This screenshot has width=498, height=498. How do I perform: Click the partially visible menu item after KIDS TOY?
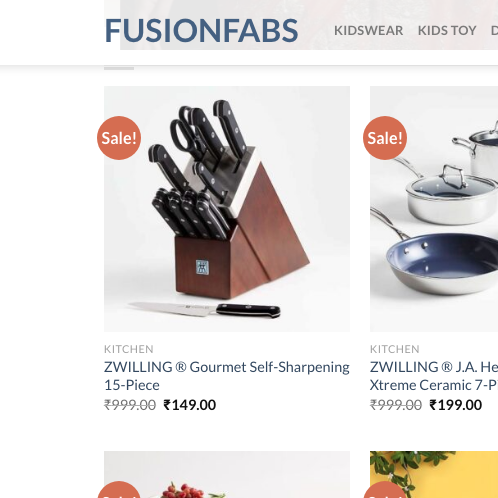494,31
